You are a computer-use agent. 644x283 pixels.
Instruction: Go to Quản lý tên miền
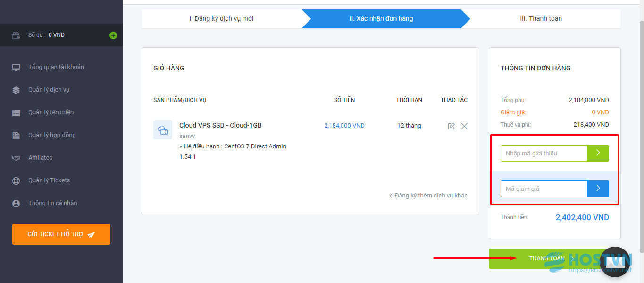click(x=51, y=112)
